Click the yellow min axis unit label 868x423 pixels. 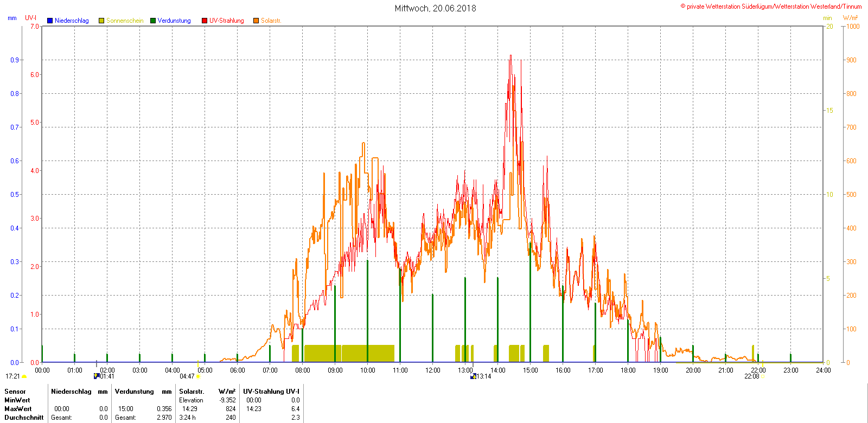tap(827, 18)
